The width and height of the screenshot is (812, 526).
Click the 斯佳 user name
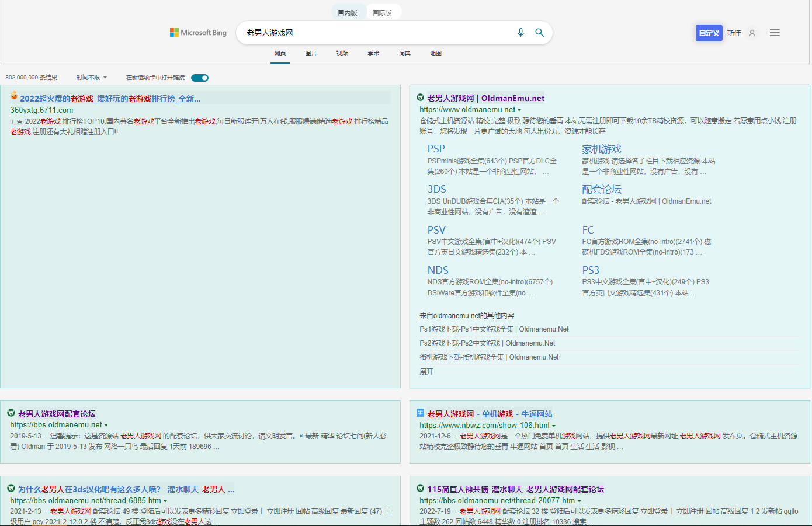[734, 33]
